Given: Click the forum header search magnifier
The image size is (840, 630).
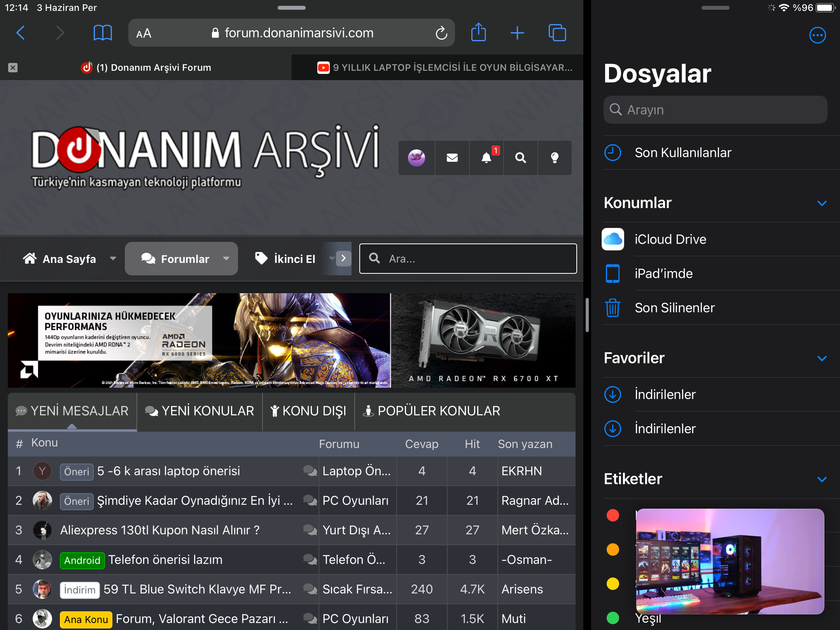Looking at the screenshot, I should point(520,157).
